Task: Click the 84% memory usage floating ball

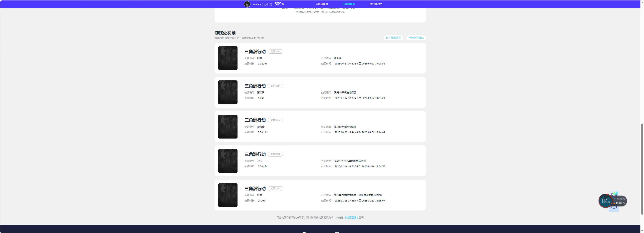Action: (x=605, y=201)
